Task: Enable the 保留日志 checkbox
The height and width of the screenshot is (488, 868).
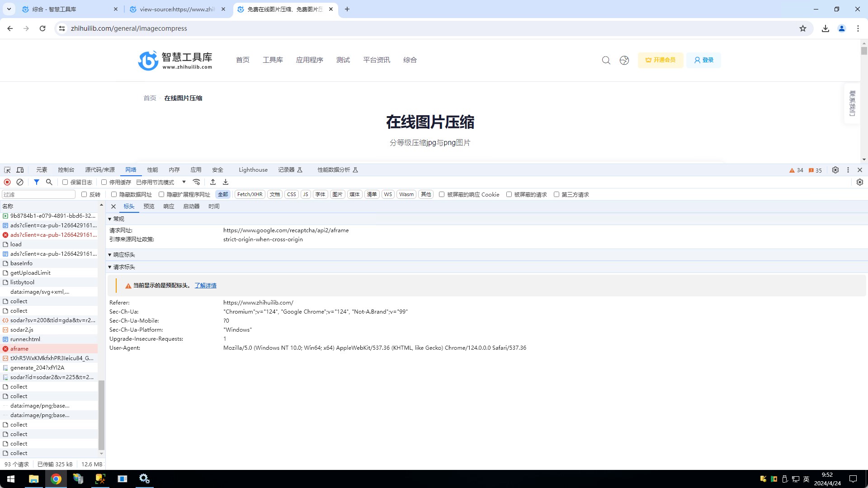Action: pos(65,182)
